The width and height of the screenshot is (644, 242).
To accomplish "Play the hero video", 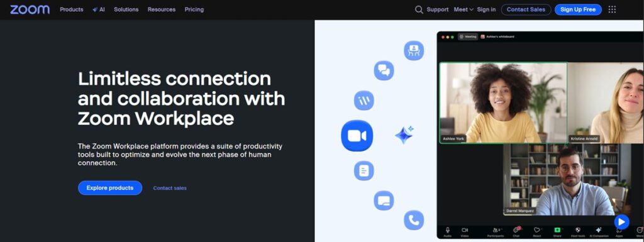I will (x=621, y=222).
